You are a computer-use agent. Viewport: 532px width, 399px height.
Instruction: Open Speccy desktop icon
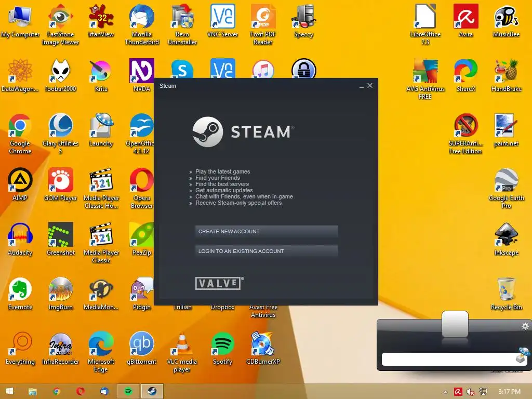click(303, 21)
